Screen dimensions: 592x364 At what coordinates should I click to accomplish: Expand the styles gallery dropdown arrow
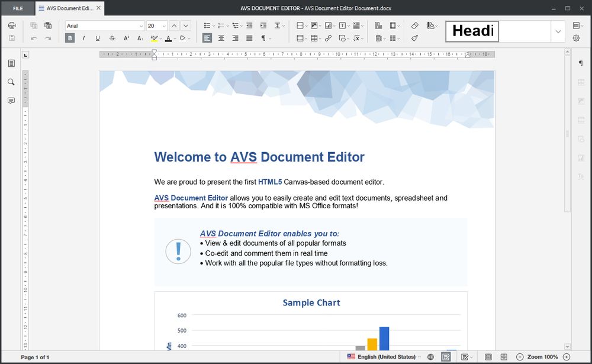click(558, 31)
